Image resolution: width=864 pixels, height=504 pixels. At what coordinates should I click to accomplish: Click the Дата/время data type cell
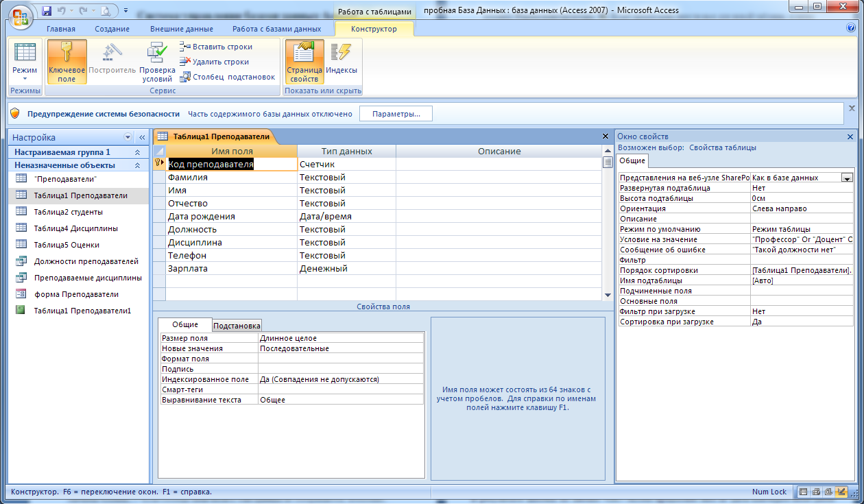(x=346, y=216)
